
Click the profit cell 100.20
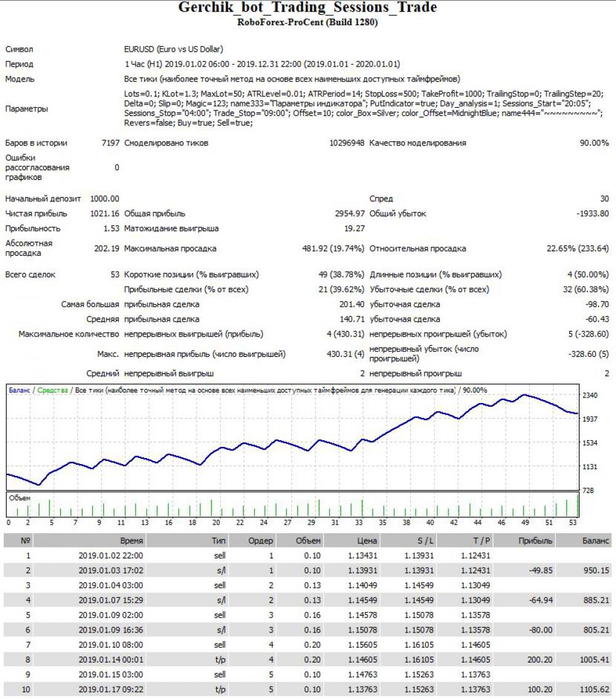point(540,689)
